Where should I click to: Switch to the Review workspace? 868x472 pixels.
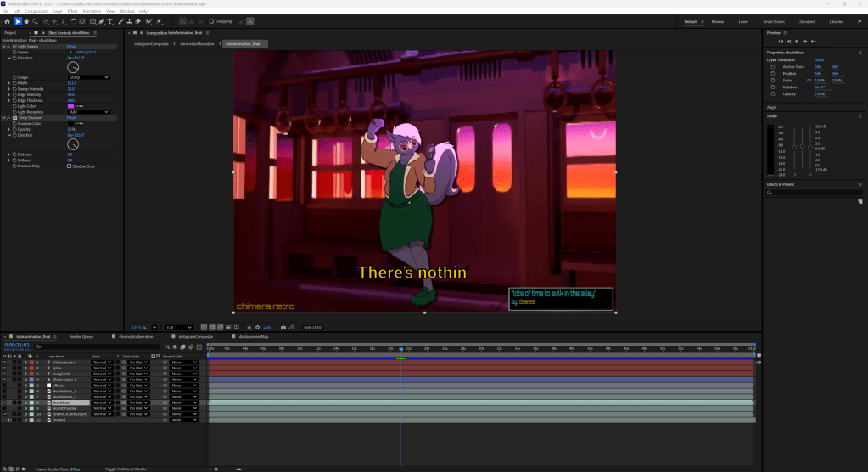point(717,21)
